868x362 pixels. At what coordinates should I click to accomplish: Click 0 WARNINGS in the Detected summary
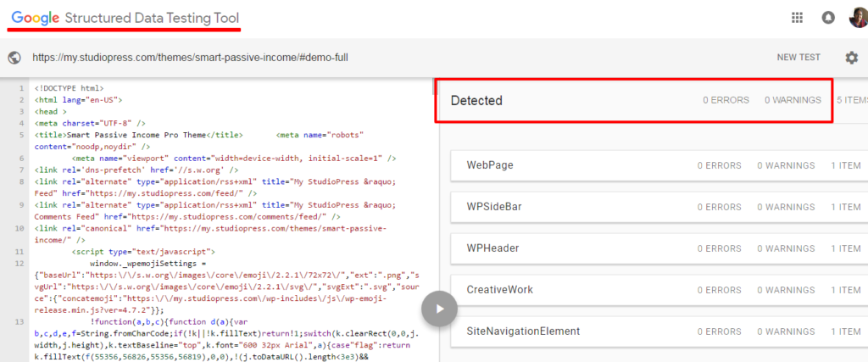tap(793, 100)
